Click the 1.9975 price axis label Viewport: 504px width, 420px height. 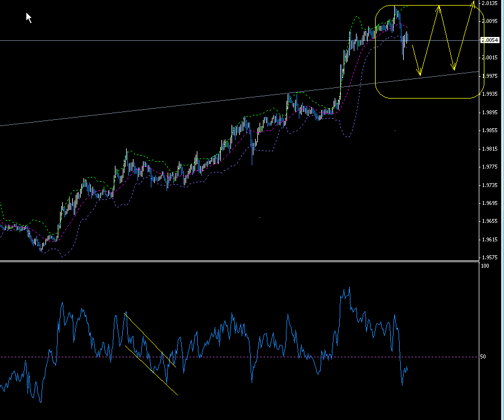[x=489, y=76]
